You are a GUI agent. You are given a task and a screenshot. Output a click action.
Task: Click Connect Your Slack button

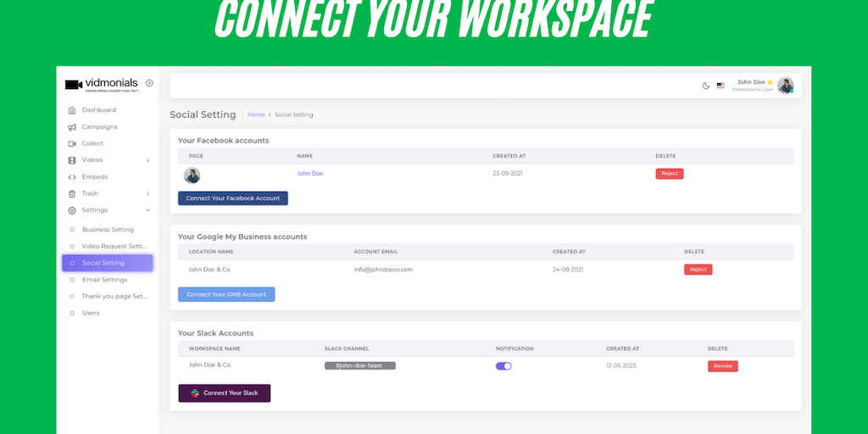click(x=224, y=393)
